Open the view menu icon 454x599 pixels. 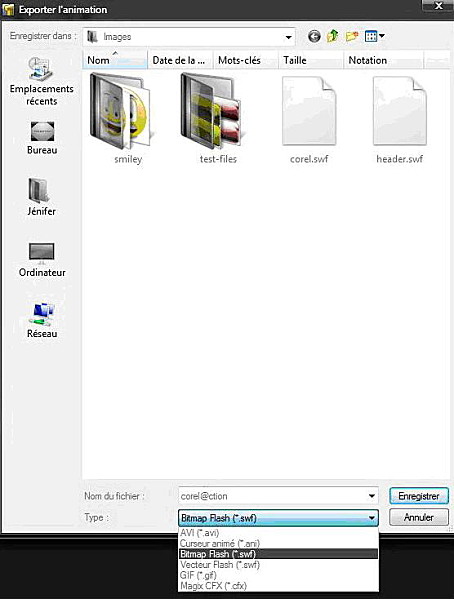[375, 36]
